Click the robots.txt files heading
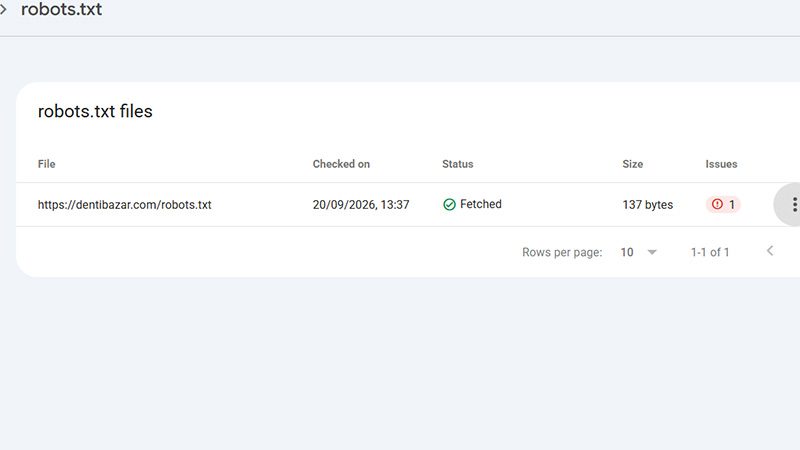The image size is (800, 450). click(95, 111)
